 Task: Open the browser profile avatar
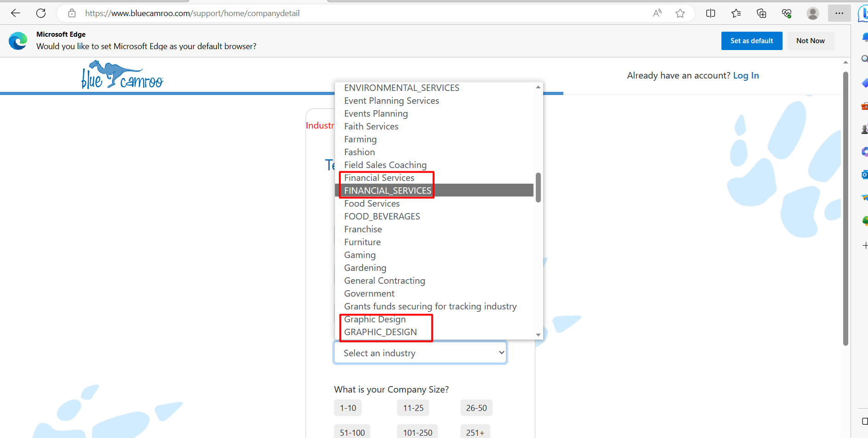click(x=813, y=13)
